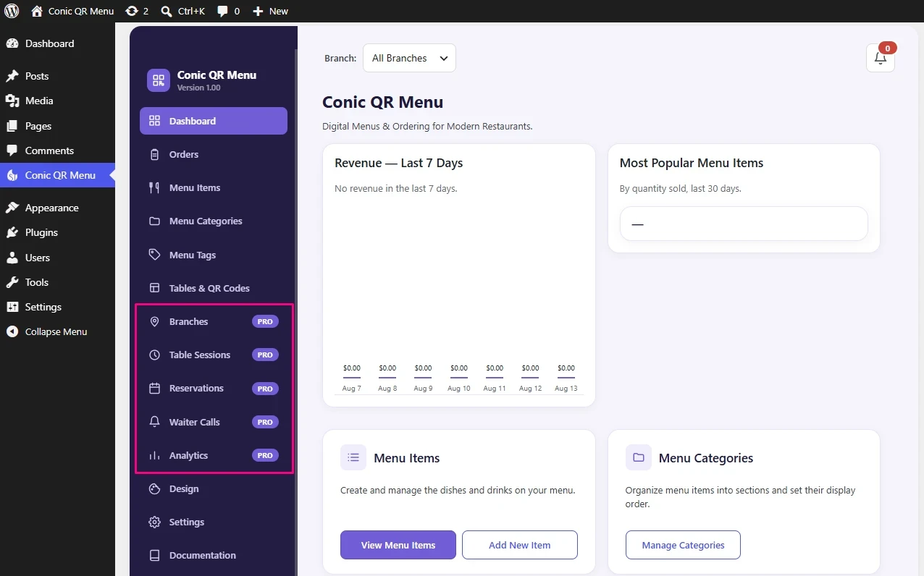Click the Tables & QR Codes icon

coord(154,288)
